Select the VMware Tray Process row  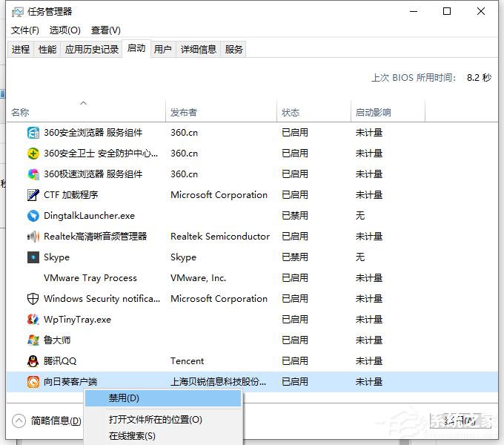[x=90, y=278]
